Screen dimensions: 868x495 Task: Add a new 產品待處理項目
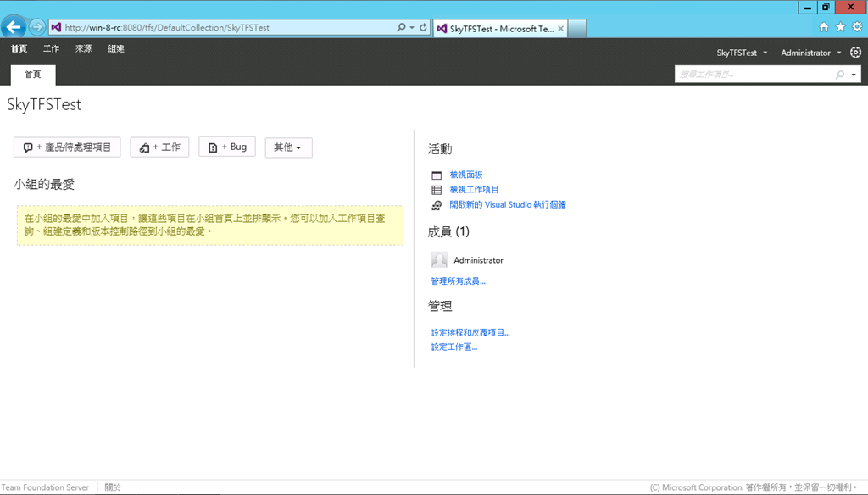tap(67, 147)
